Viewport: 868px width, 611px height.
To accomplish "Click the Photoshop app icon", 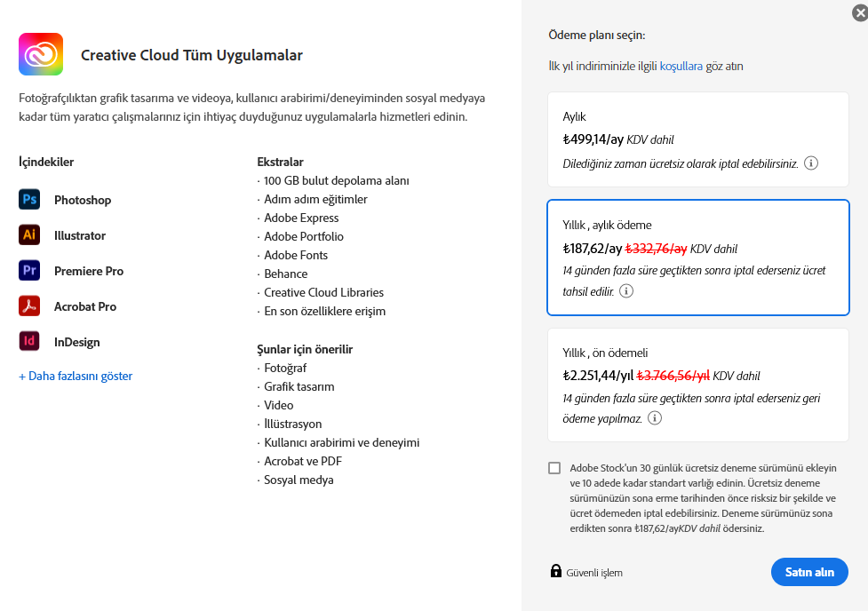I will tap(29, 200).
